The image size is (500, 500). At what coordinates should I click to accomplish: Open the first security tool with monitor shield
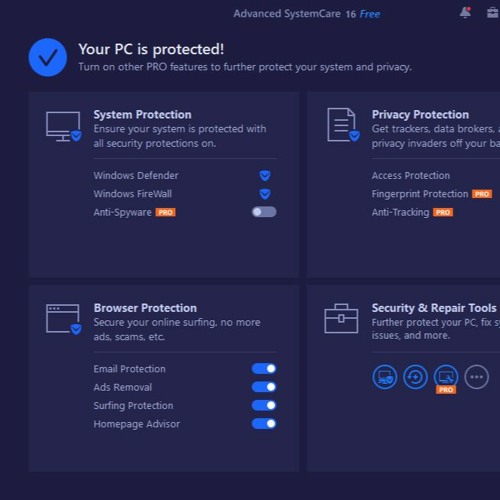click(385, 377)
